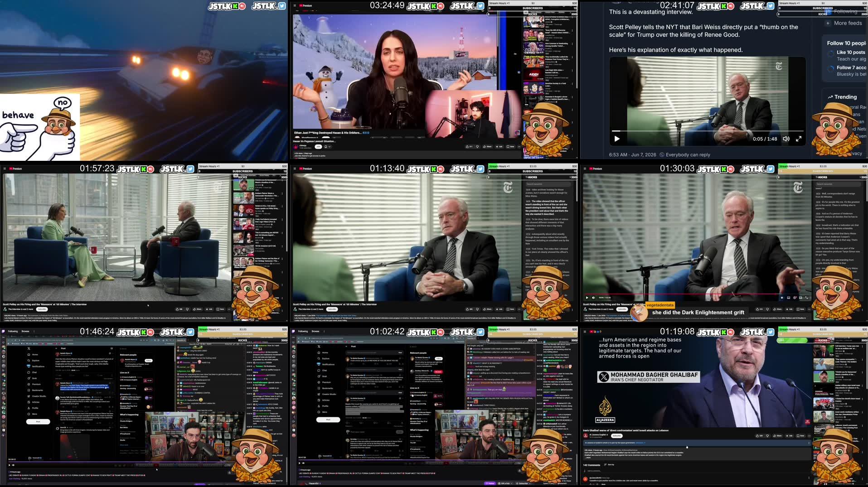Viewport: 868px width, 487px height.
Task: Click white Post button in 01:46:24 panel
Action: 38,422
